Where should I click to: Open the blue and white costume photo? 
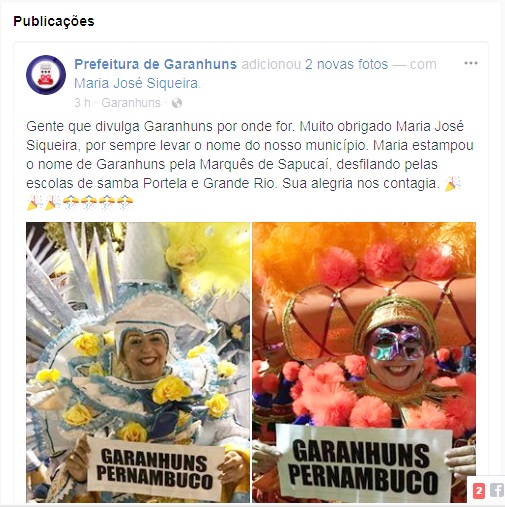(138, 362)
